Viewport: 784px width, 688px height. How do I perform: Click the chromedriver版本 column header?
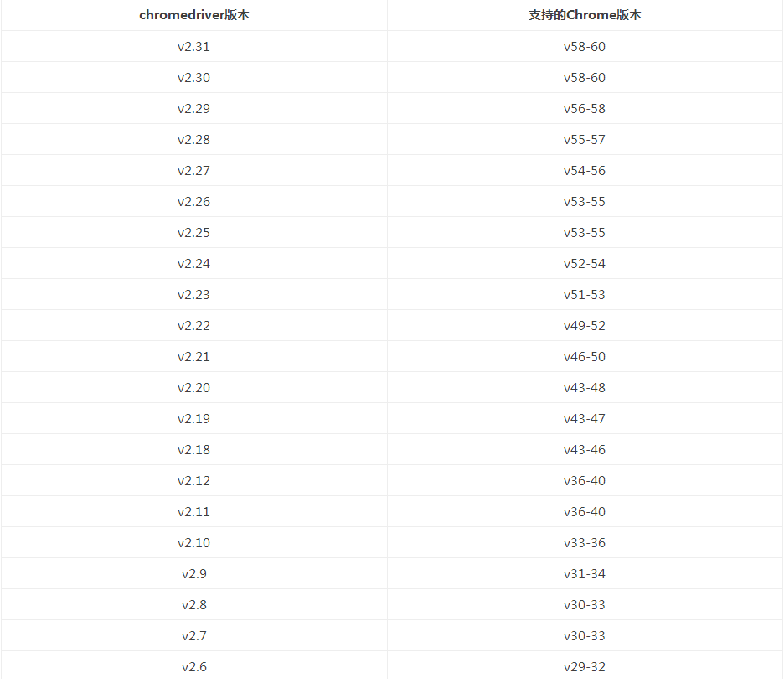pyautogui.click(x=193, y=15)
